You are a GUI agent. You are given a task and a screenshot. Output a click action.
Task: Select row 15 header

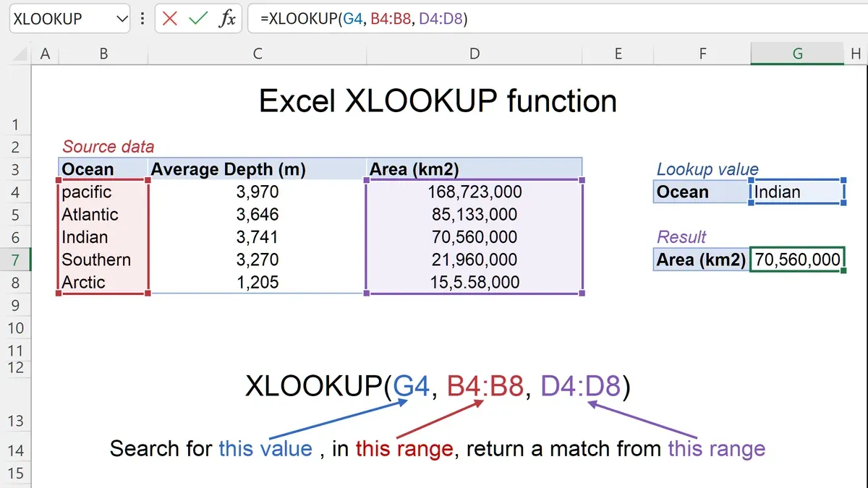click(x=15, y=474)
